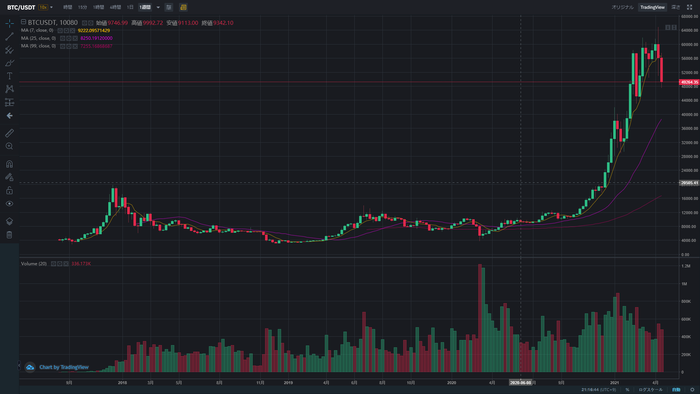Screen dimensions: 700x394
Task: Select the TradingView chart tab
Action: [x=652, y=7]
